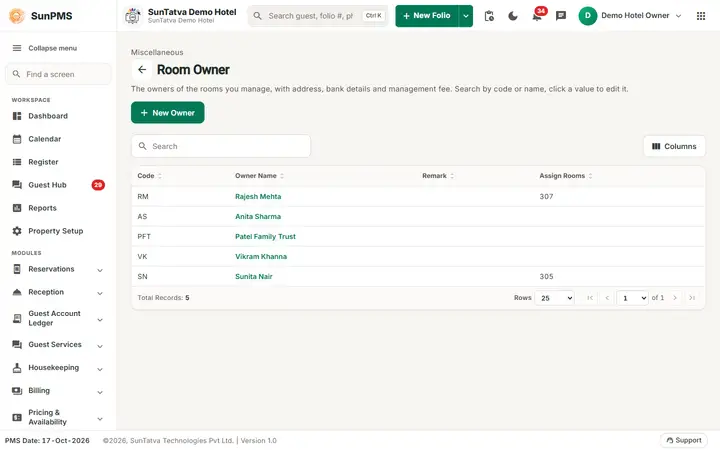
Task: Open owner Rajesh Mehta
Action: (x=258, y=197)
